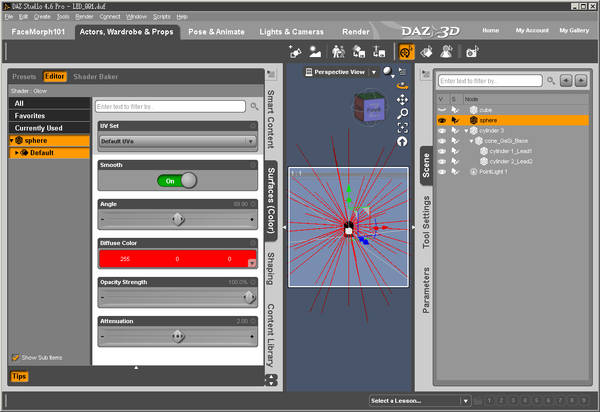Image resolution: width=600 pixels, height=412 pixels.
Task: Click the new spotlight creation toolbar icon
Action: click(295, 52)
